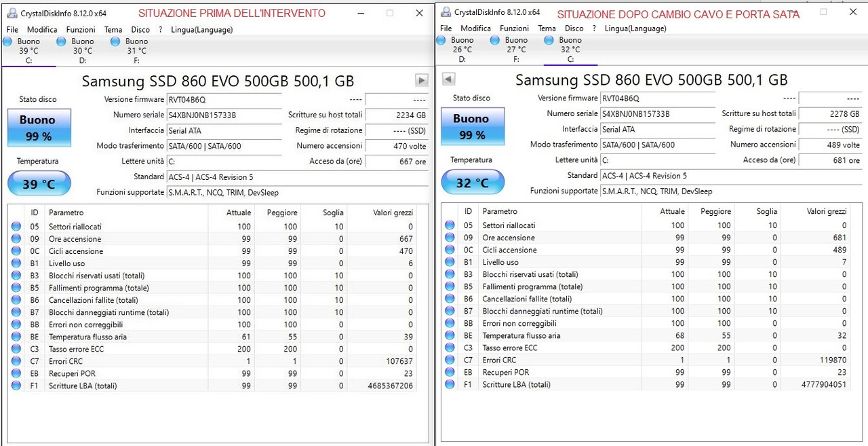Click Peggiore column header in right window
Viewport: 868px width, 446px height.
point(711,211)
